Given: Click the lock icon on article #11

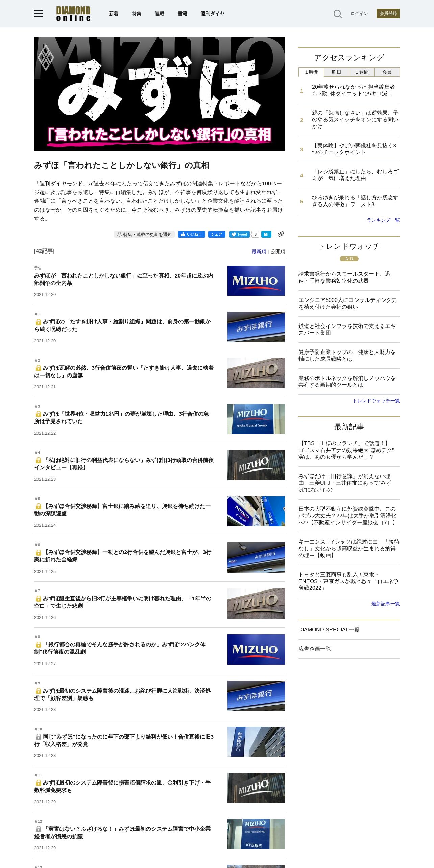Looking at the screenshot, I should click(x=39, y=783).
